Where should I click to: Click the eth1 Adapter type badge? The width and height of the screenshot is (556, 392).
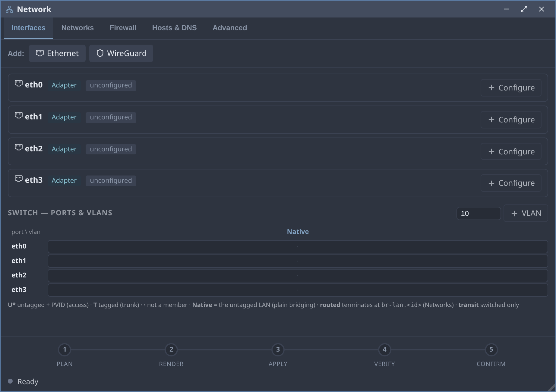(64, 117)
